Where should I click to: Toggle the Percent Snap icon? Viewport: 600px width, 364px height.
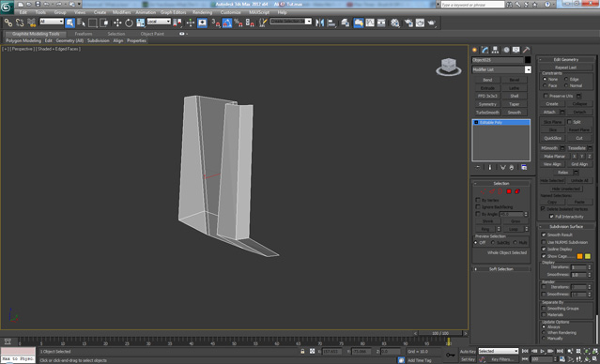coord(238,23)
